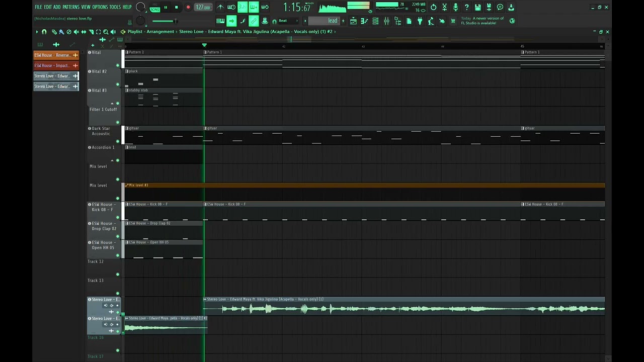Viewport: 644px width, 362px height.
Task: Open the shopping cart content library
Action: (453, 21)
